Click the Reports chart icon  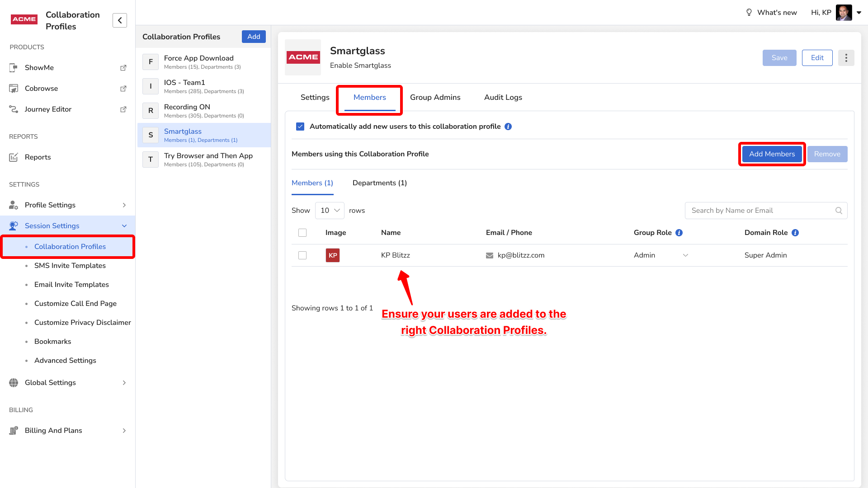[x=14, y=157]
